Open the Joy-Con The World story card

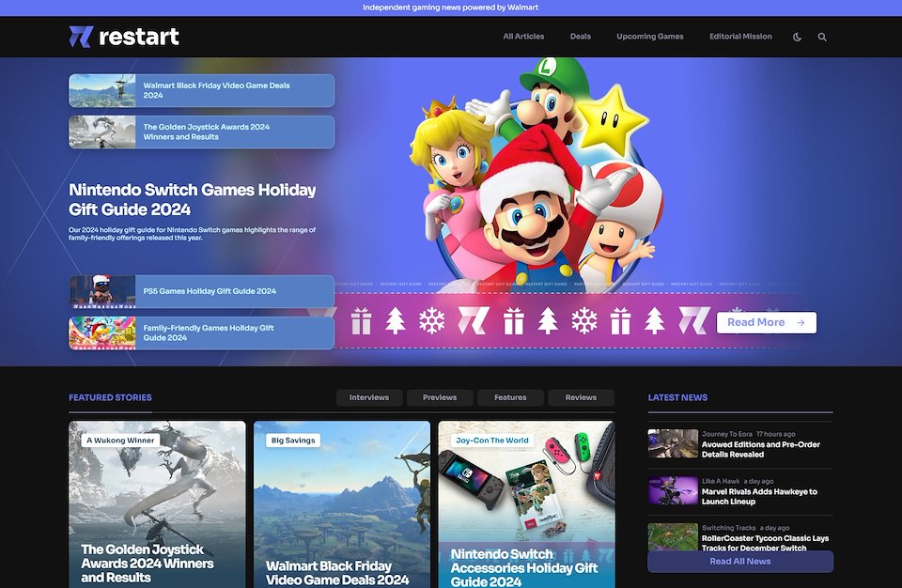coord(526,504)
